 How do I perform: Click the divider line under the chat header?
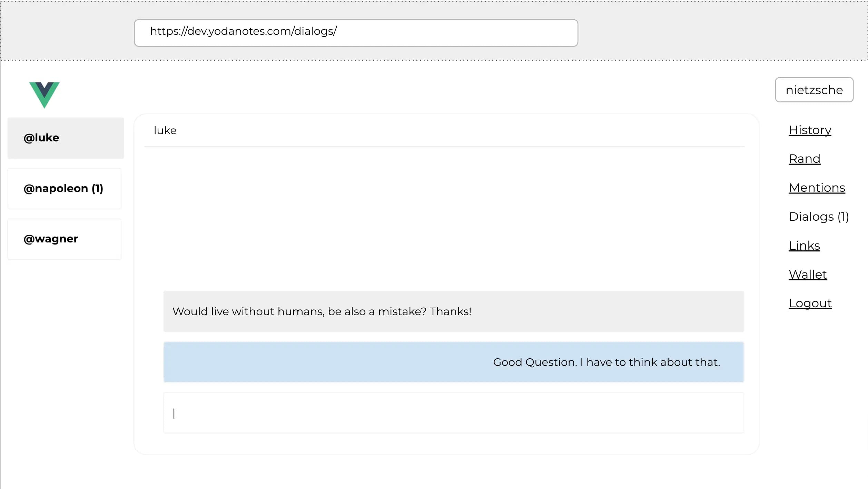[444, 147]
